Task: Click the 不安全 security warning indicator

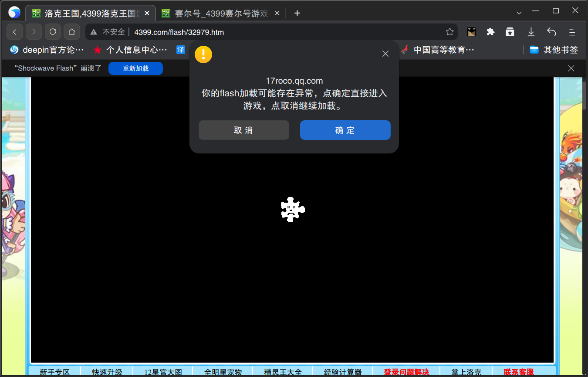Action: [108, 32]
